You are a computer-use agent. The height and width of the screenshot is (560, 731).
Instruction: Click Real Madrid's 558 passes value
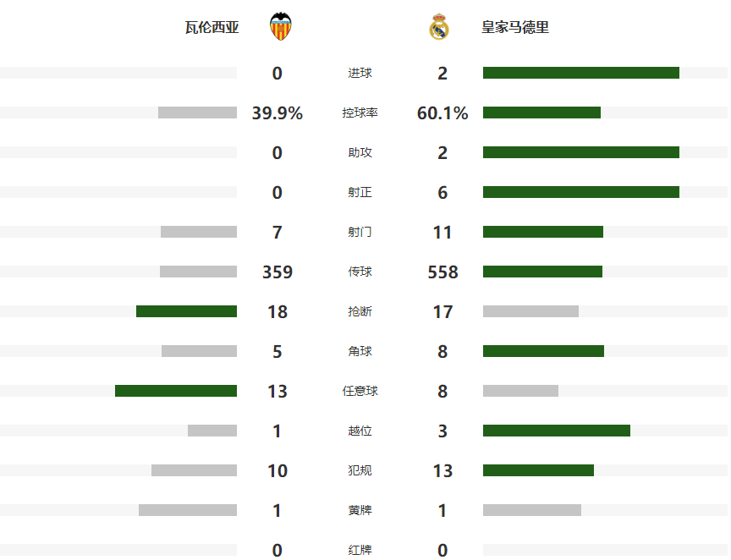442,272
